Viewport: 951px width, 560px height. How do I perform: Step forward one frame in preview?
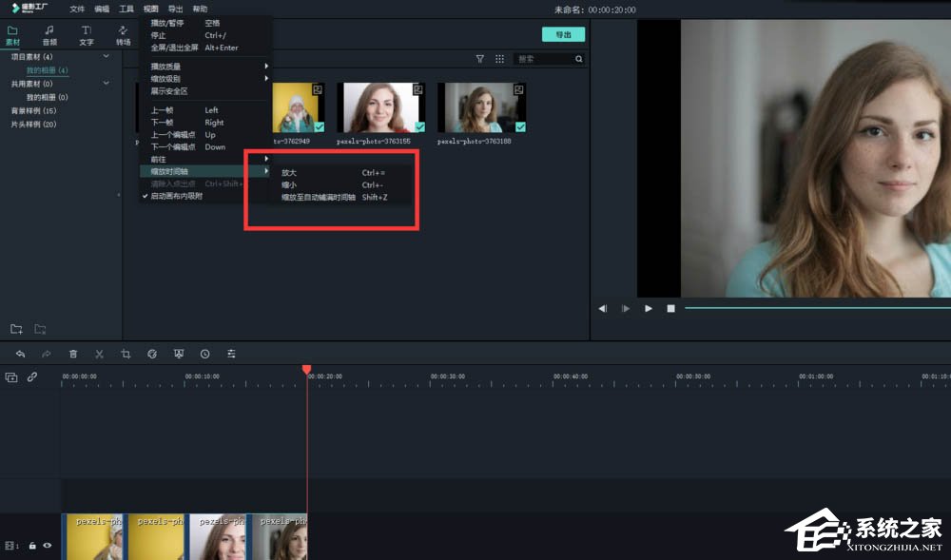pyautogui.click(x=626, y=308)
